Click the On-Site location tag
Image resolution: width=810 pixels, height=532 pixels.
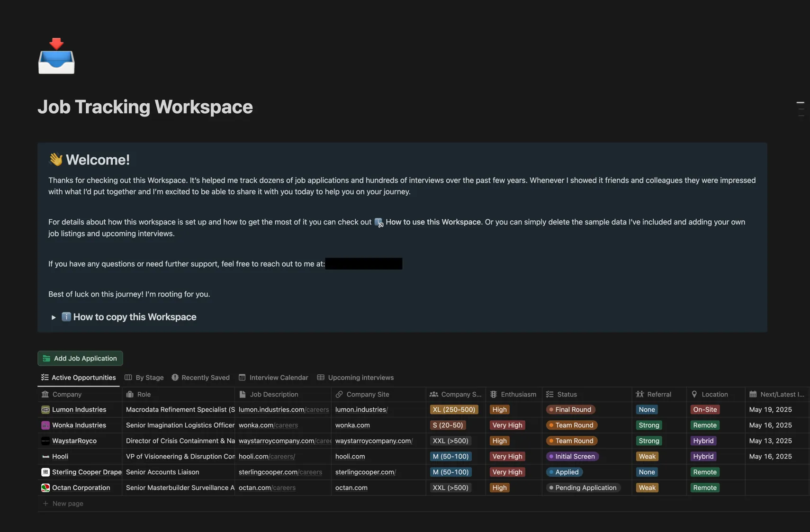tap(705, 409)
